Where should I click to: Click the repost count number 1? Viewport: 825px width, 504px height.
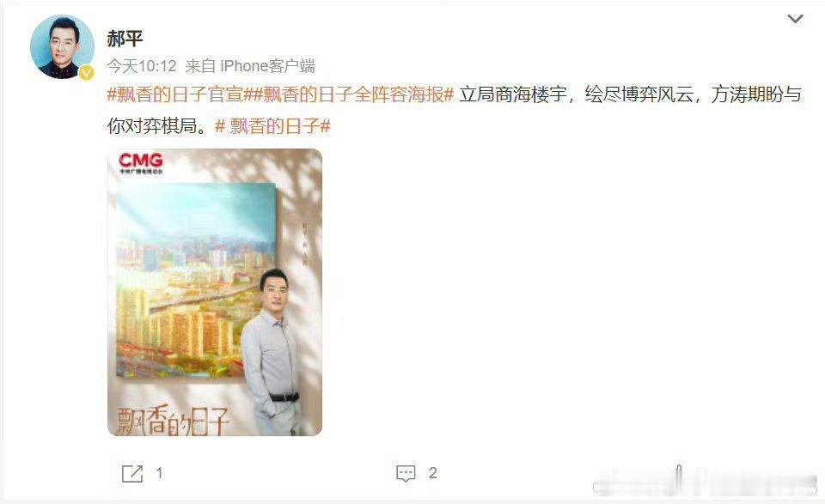click(x=160, y=473)
